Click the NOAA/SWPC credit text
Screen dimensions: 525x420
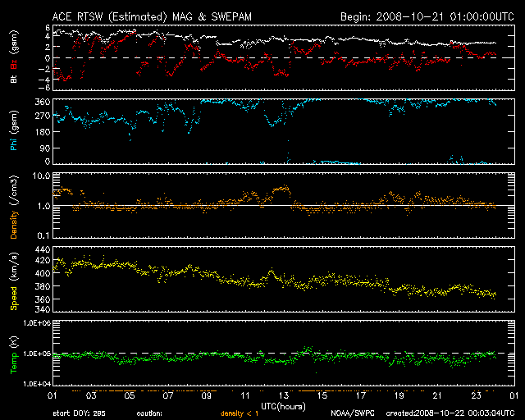click(x=351, y=413)
